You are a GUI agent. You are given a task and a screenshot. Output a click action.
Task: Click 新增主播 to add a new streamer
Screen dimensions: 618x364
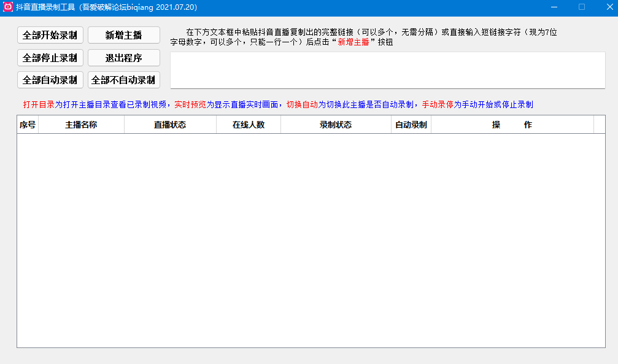pyautogui.click(x=124, y=35)
